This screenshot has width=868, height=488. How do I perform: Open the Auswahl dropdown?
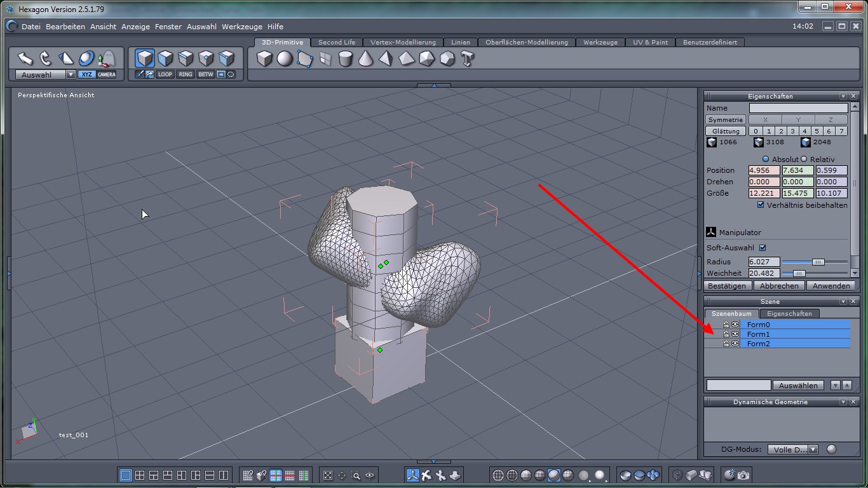[71, 74]
